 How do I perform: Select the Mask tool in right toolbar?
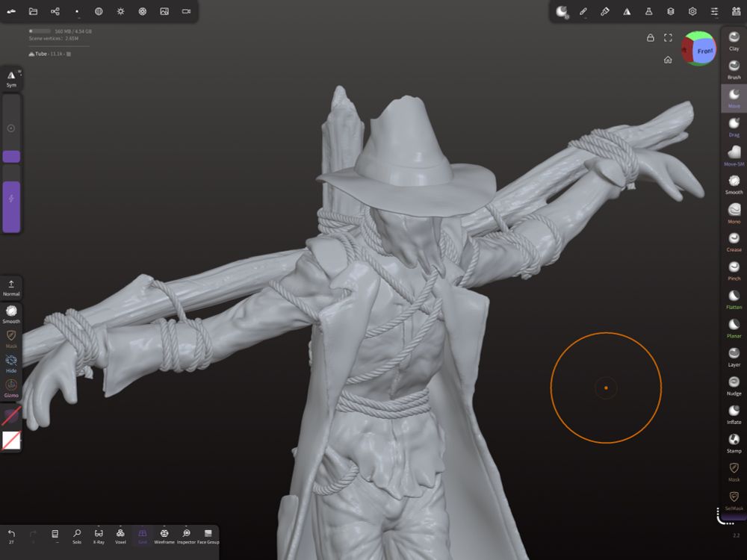tap(734, 472)
